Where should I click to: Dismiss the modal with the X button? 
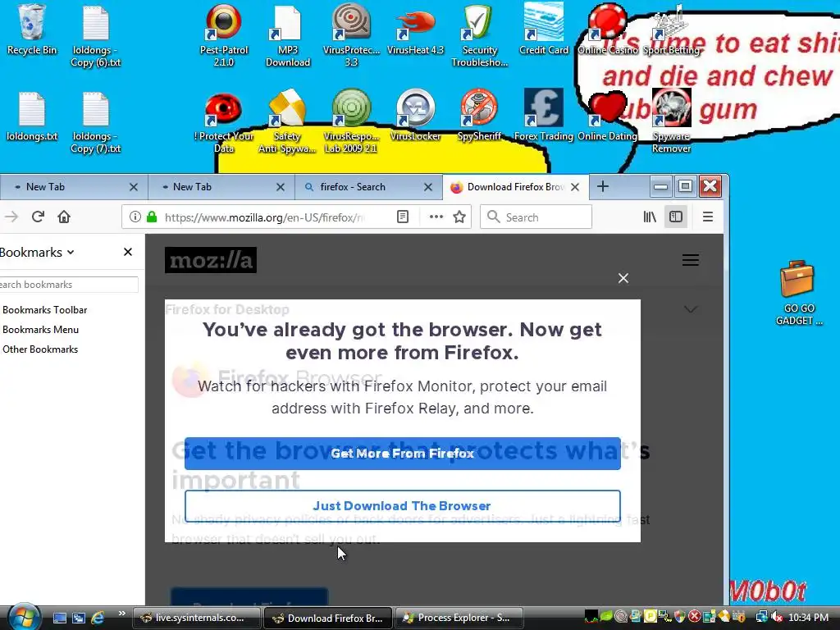pyautogui.click(x=623, y=278)
